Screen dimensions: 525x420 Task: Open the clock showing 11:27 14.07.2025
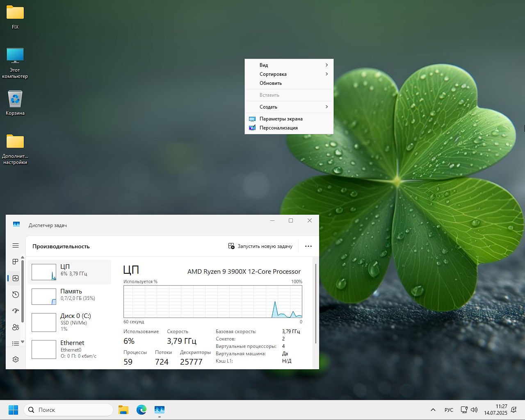495,410
